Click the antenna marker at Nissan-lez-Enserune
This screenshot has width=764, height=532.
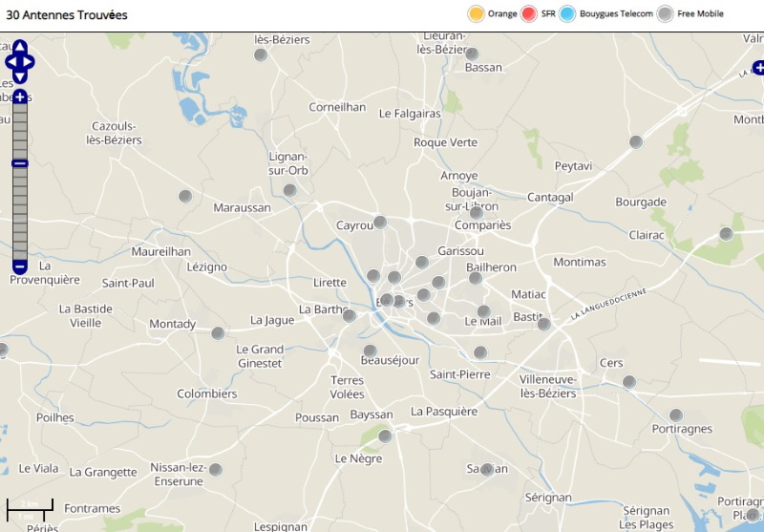(x=216, y=469)
